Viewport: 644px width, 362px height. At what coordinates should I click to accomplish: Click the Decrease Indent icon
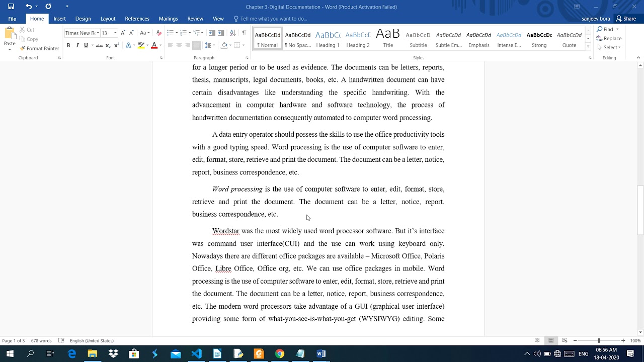coord(212,33)
